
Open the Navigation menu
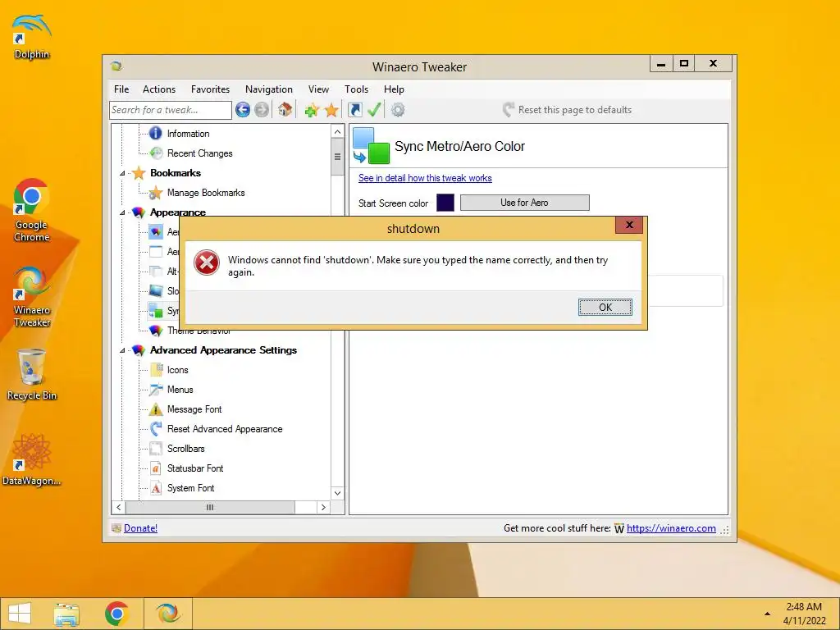pyautogui.click(x=268, y=89)
